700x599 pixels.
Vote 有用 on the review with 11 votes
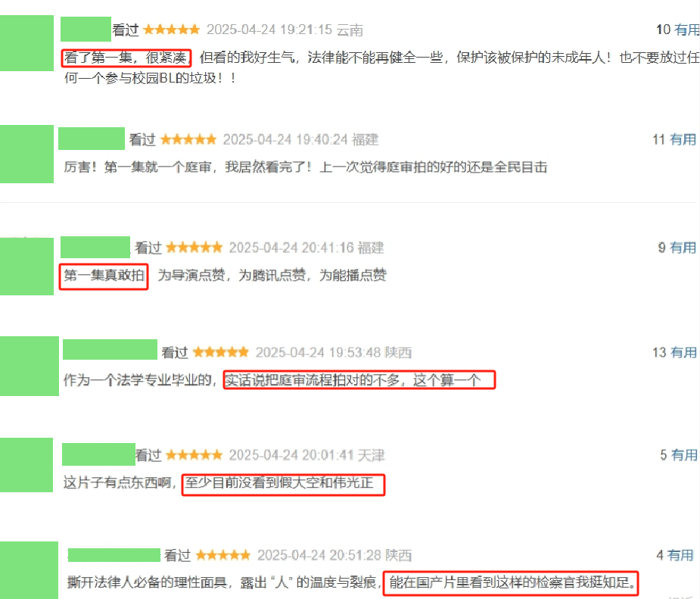tap(683, 140)
